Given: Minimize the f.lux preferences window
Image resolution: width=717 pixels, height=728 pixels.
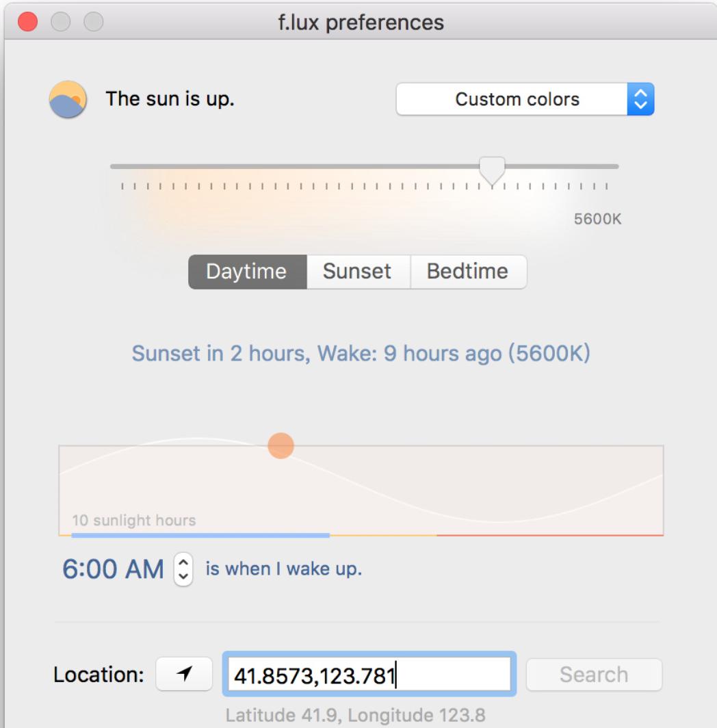Looking at the screenshot, I should pos(60,22).
